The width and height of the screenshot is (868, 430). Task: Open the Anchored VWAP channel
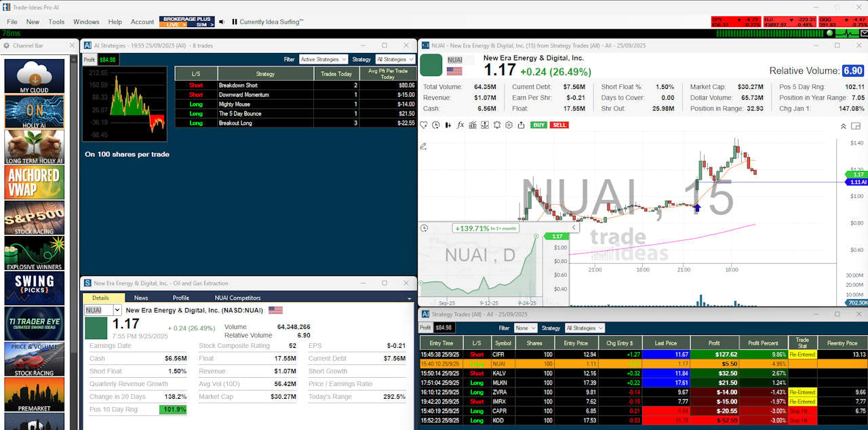35,182
